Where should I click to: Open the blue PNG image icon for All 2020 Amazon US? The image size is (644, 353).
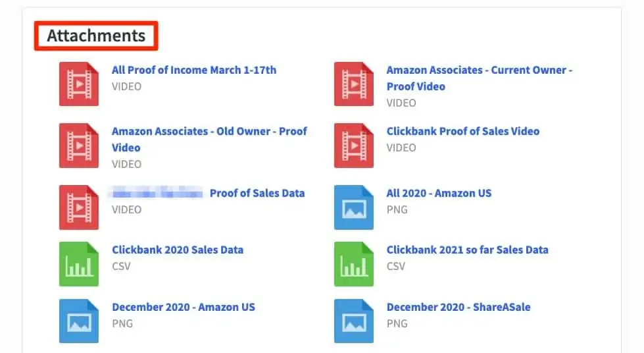pos(354,207)
